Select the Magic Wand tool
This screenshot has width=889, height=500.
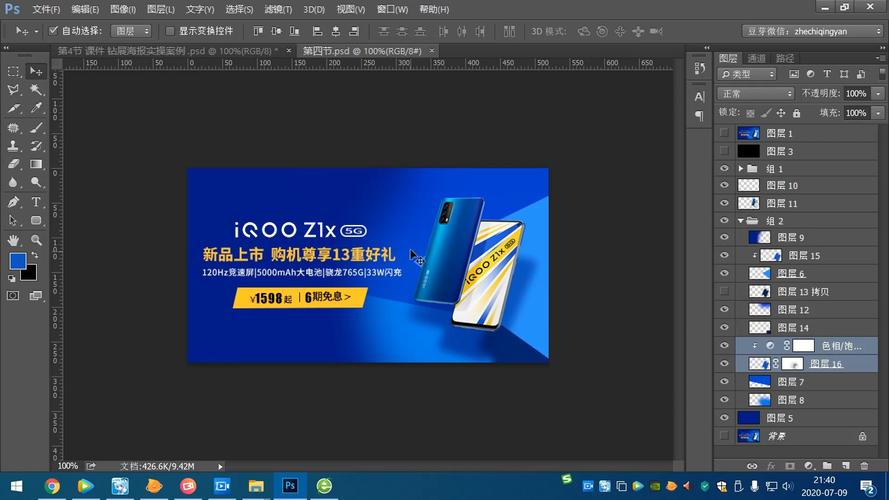tap(36, 90)
